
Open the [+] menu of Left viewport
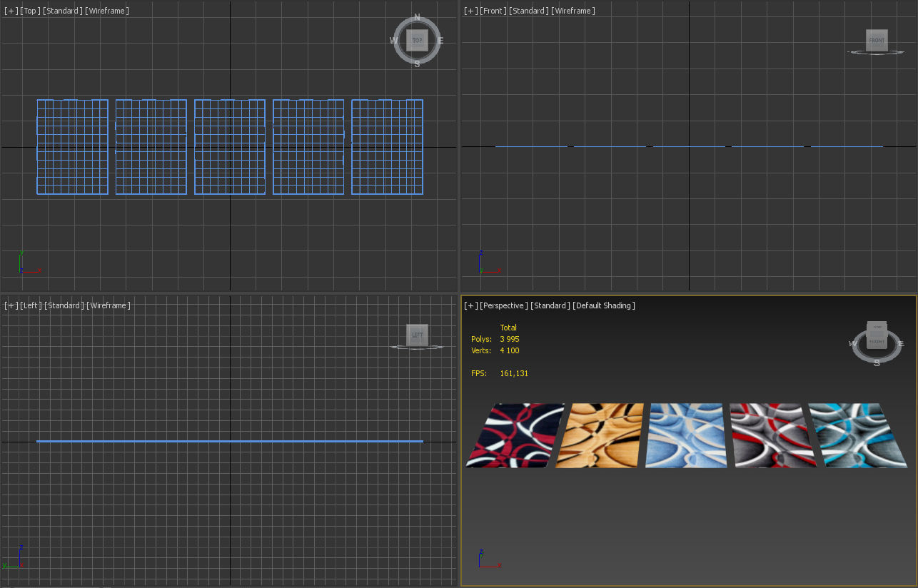(11, 305)
